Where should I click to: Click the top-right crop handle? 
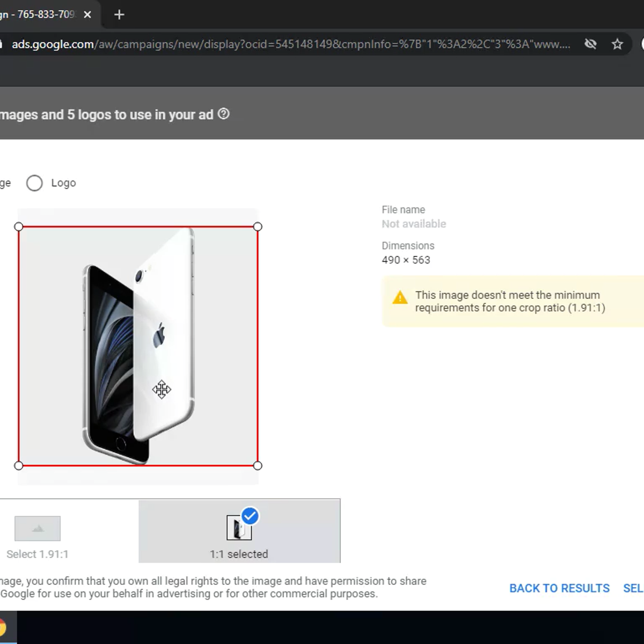pos(258,226)
